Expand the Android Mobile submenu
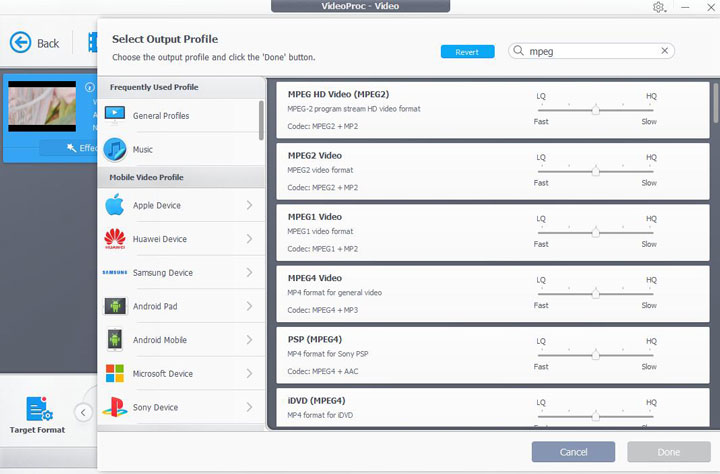720x474 pixels. point(249,340)
